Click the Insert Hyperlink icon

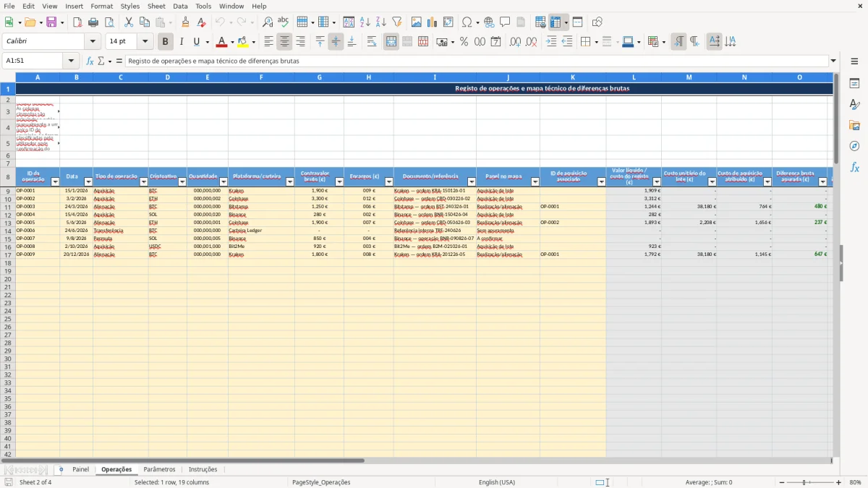pyautogui.click(x=489, y=22)
